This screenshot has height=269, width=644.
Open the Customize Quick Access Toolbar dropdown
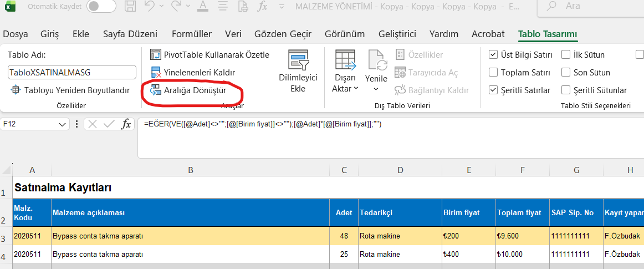282,7
